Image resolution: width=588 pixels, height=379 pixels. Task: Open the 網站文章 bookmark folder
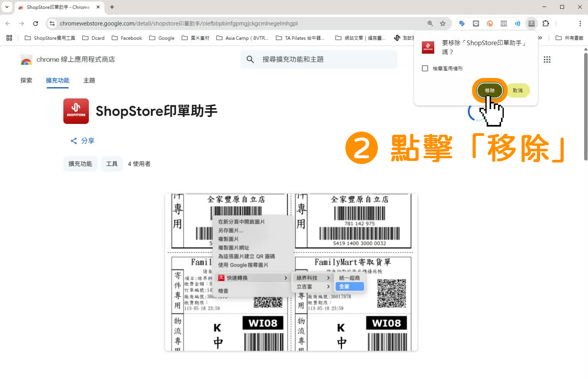[x=360, y=38]
